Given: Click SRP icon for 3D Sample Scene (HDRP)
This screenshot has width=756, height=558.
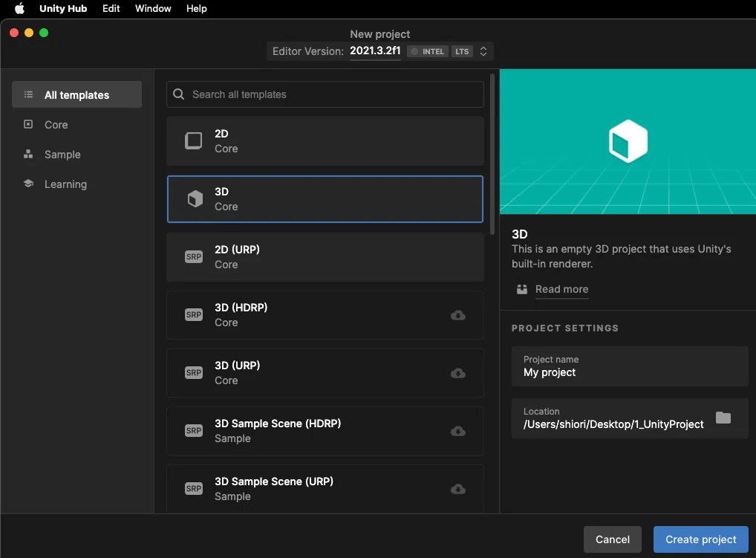Looking at the screenshot, I should point(194,431).
